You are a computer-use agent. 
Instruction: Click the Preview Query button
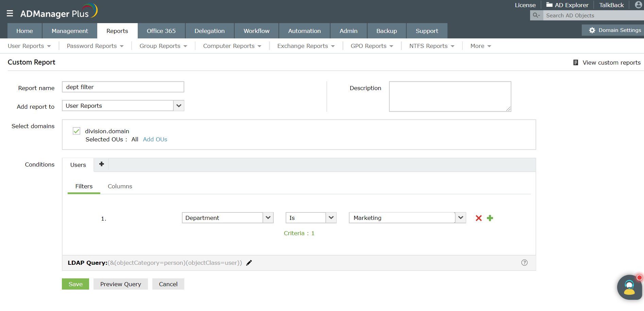click(x=120, y=284)
